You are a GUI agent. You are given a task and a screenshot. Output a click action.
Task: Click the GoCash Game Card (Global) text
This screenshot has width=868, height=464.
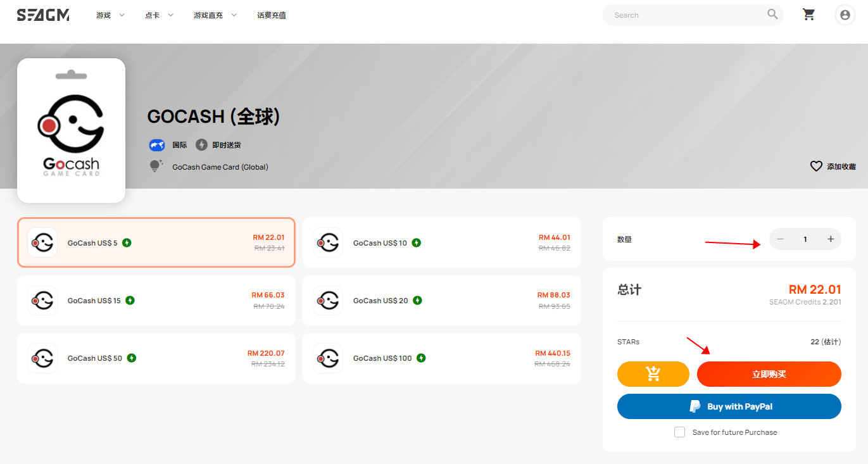click(x=220, y=166)
